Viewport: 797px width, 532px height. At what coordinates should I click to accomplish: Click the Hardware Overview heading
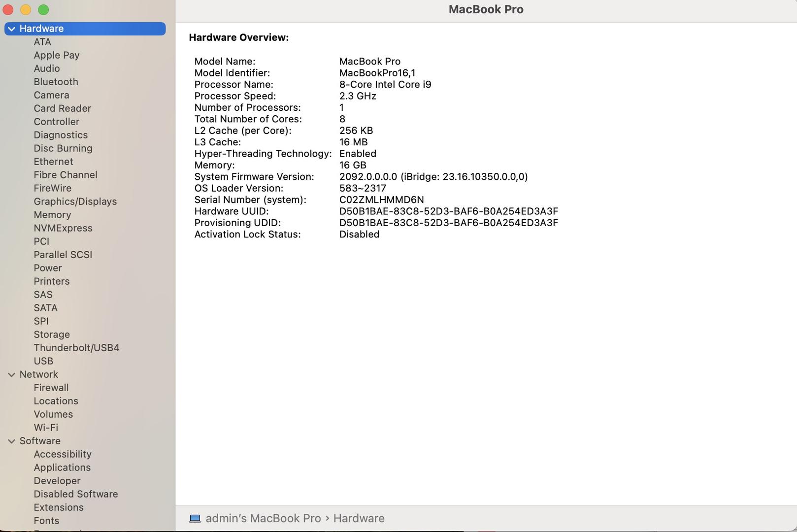tap(238, 37)
